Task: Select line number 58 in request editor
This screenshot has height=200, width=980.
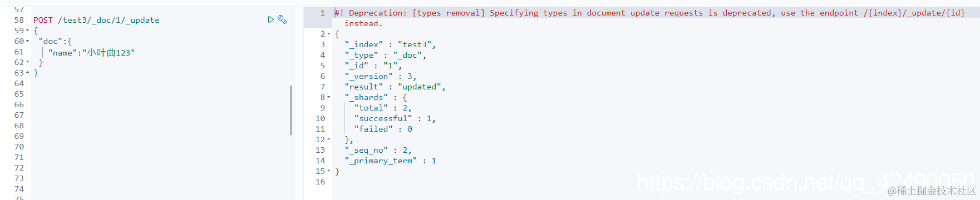Action: 19,20
